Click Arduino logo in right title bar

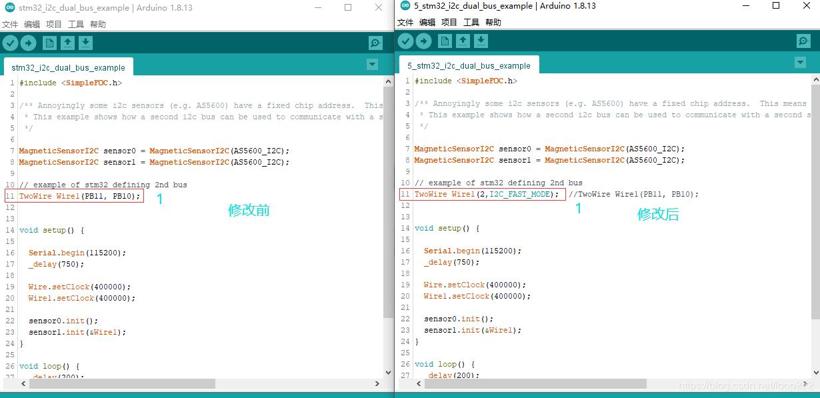point(404,6)
